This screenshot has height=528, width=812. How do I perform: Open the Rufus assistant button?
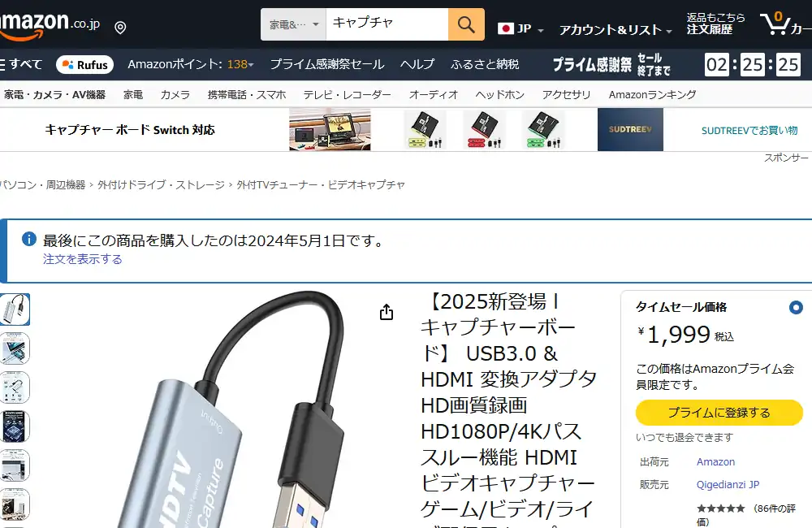tap(85, 65)
